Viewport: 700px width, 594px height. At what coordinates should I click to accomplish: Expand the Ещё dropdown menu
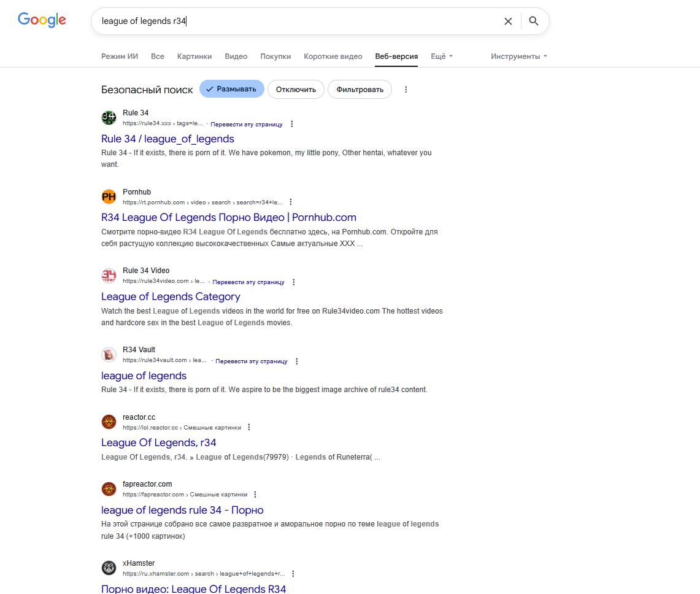click(x=442, y=56)
